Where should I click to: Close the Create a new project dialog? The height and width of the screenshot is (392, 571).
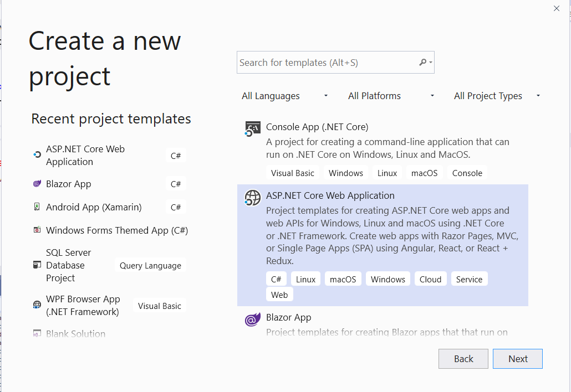point(557,8)
